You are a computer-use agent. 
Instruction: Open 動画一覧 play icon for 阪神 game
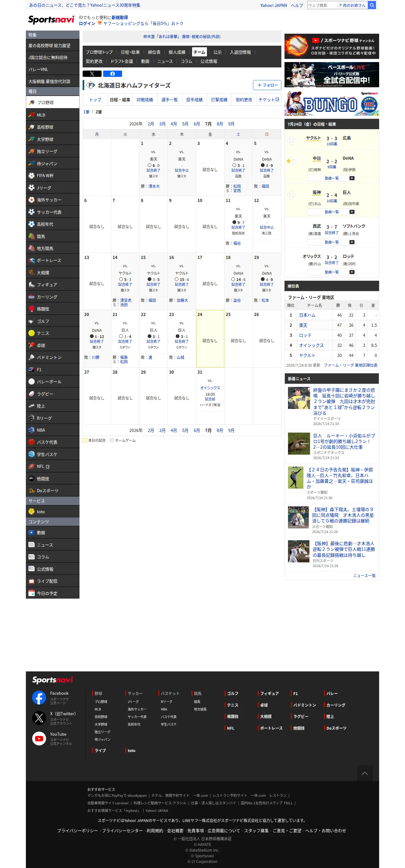(352, 212)
